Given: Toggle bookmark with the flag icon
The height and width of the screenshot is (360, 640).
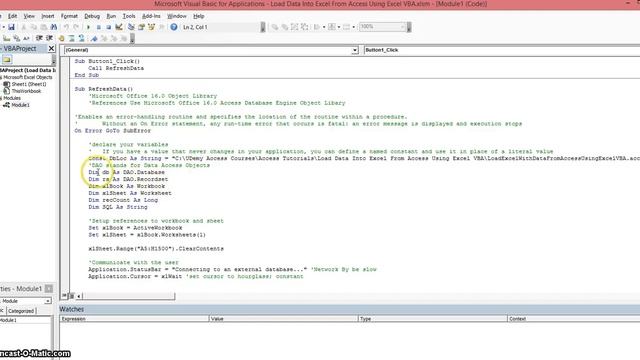Looking at the screenshot, I should tap(94, 38).
